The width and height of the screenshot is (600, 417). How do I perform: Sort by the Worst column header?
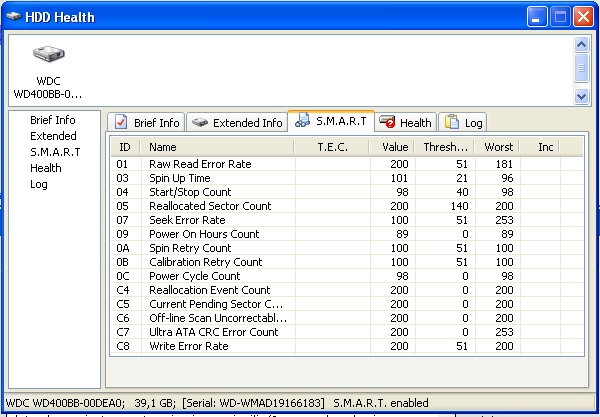[x=497, y=147]
